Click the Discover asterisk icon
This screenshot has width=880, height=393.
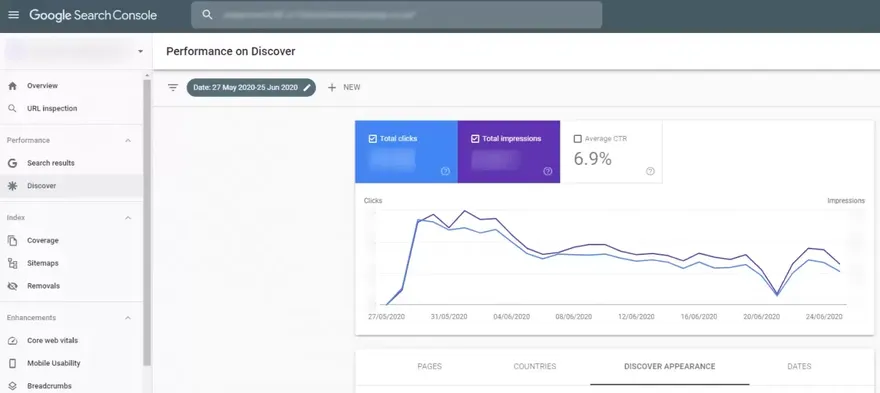point(12,186)
